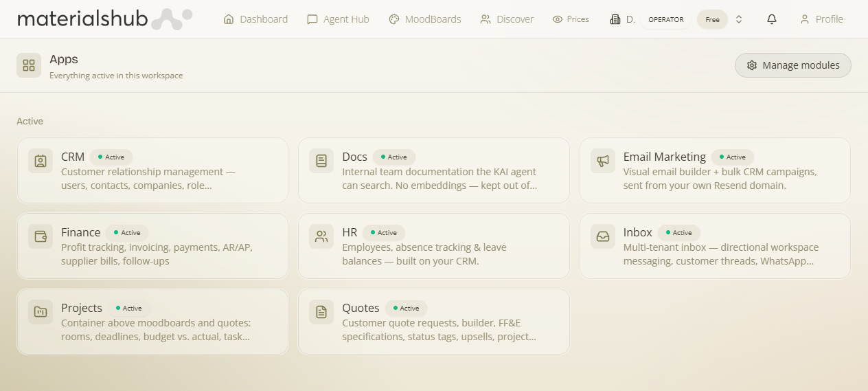Open the Email Marketing app title

click(x=665, y=157)
